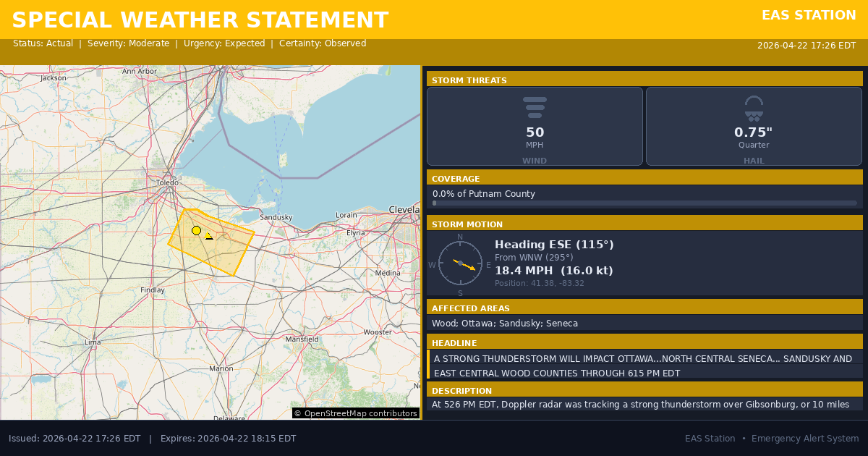The width and height of the screenshot is (868, 456).
Task: Click the Description section header
Action: (644, 390)
